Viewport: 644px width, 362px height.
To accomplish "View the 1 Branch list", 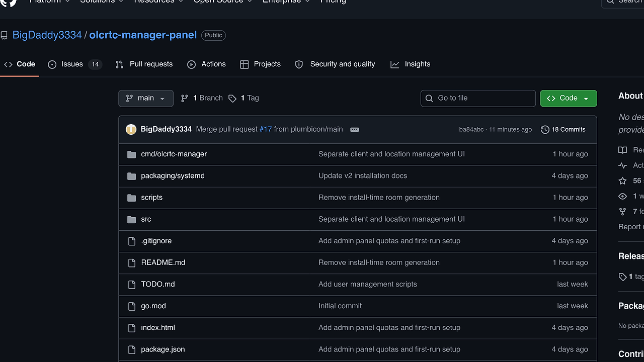I will coord(202,98).
